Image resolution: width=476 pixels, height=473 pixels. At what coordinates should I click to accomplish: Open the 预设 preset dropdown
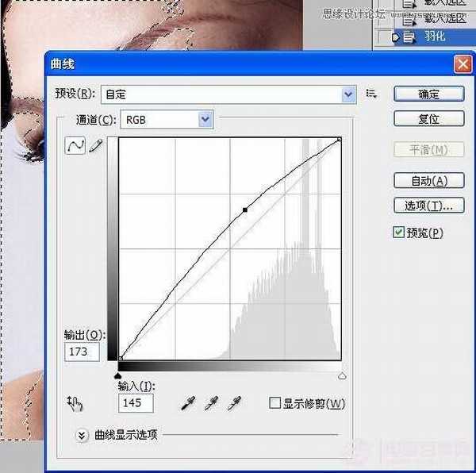coord(348,94)
